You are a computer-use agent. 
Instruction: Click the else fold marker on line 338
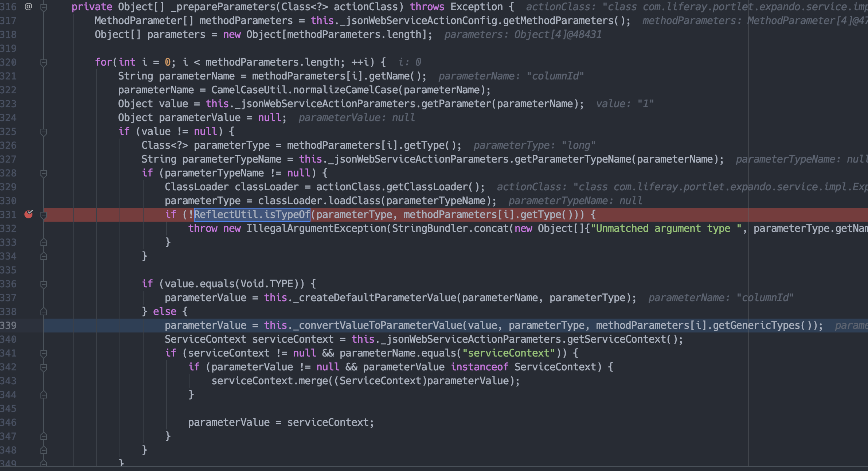point(44,312)
